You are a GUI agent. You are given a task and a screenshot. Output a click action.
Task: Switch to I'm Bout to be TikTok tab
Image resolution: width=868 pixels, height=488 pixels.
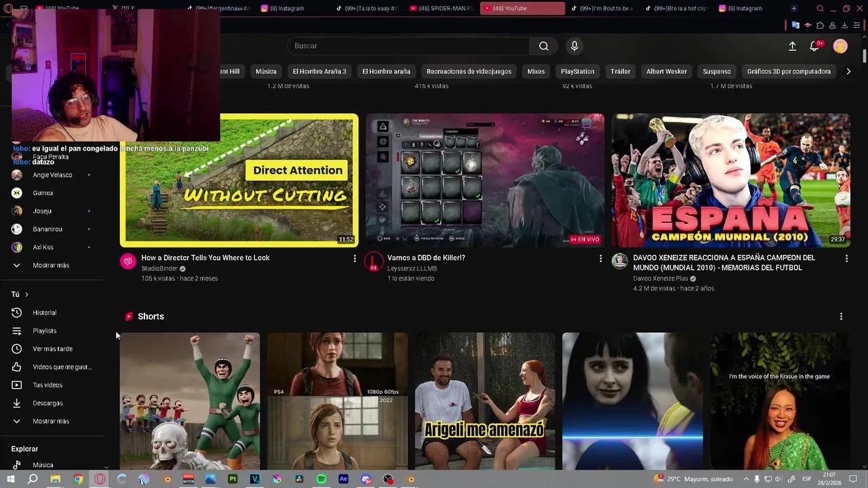click(602, 8)
